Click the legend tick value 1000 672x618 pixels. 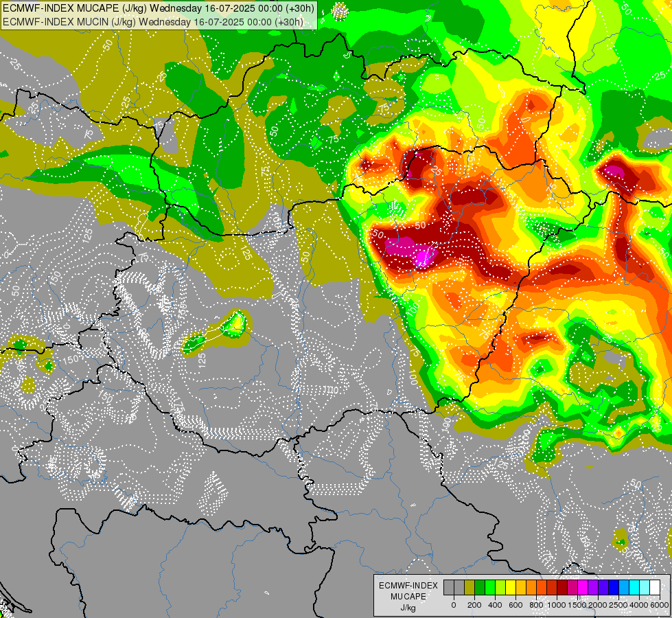(x=557, y=605)
